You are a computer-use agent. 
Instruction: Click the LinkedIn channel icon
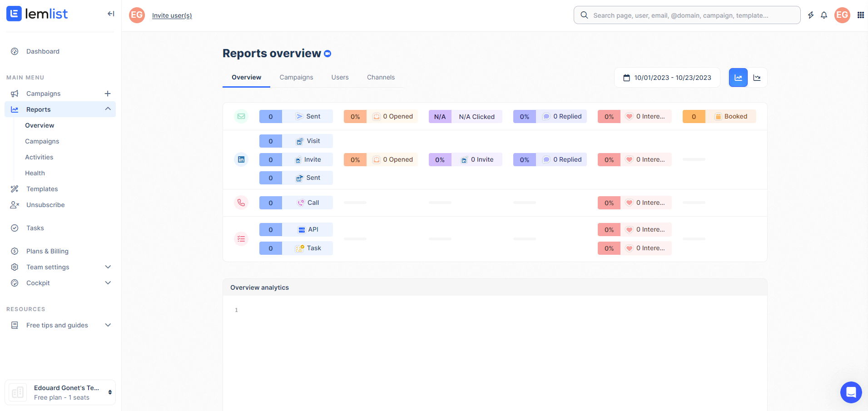(x=241, y=159)
